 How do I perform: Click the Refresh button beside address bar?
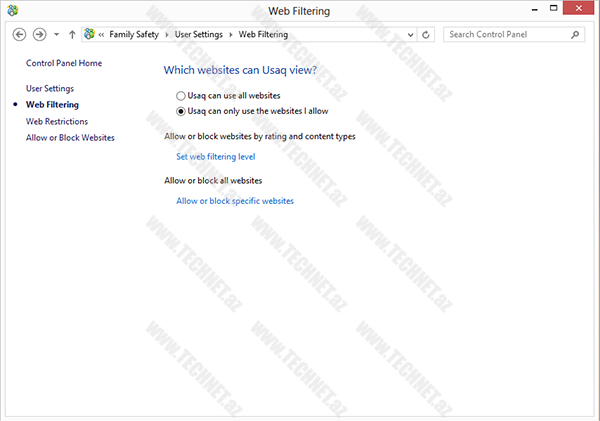point(427,34)
